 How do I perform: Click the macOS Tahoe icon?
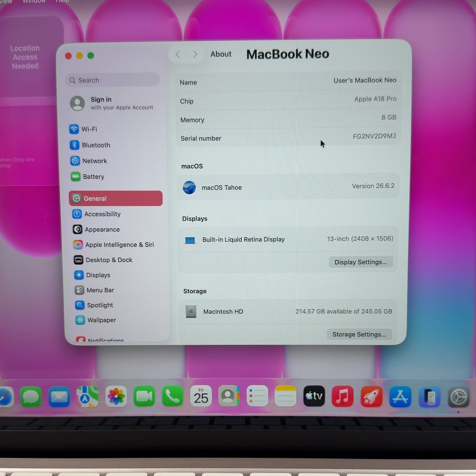(x=189, y=187)
